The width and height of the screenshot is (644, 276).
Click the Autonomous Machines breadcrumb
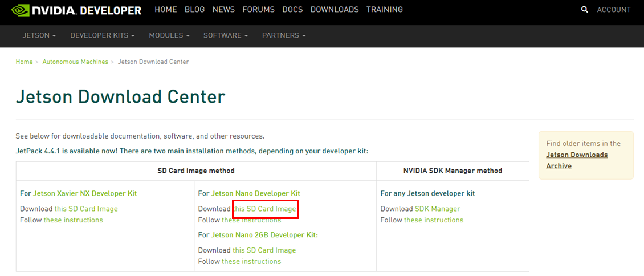click(x=75, y=62)
